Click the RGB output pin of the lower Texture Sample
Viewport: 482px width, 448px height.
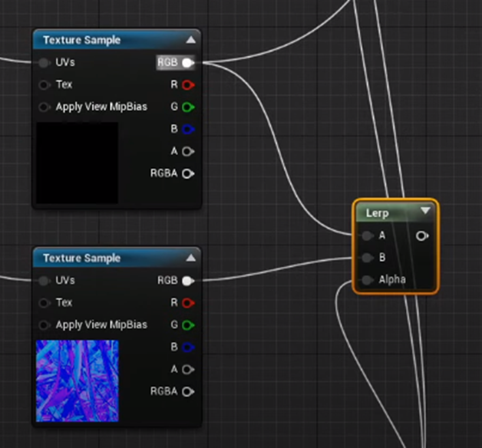[x=188, y=281]
